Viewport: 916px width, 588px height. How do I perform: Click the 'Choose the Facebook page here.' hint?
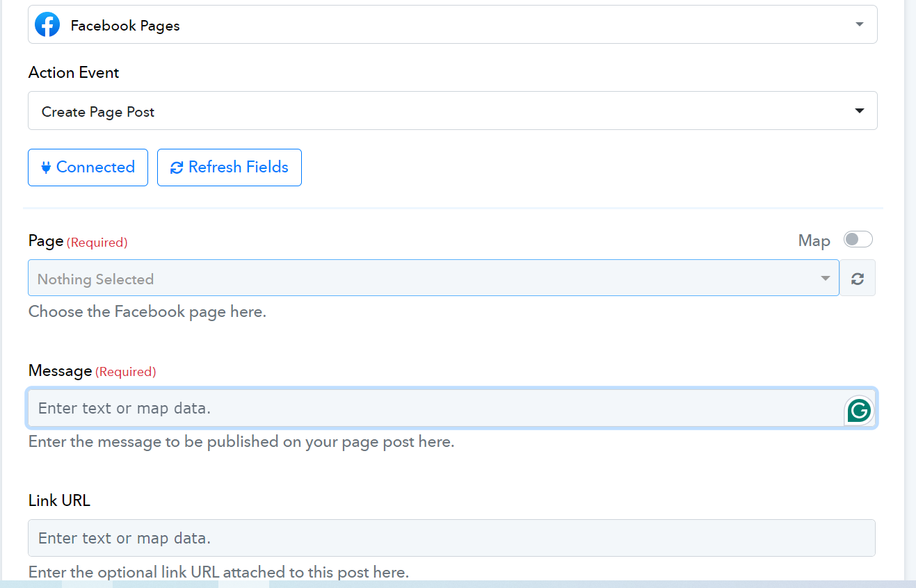click(147, 311)
